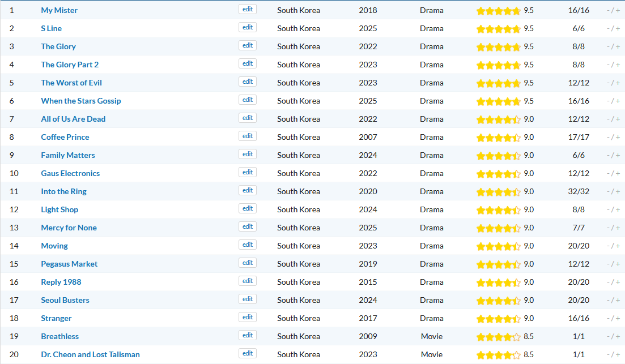The image size is (625, 364).
Task: Edit the Into the Ring entry
Action: (x=248, y=190)
